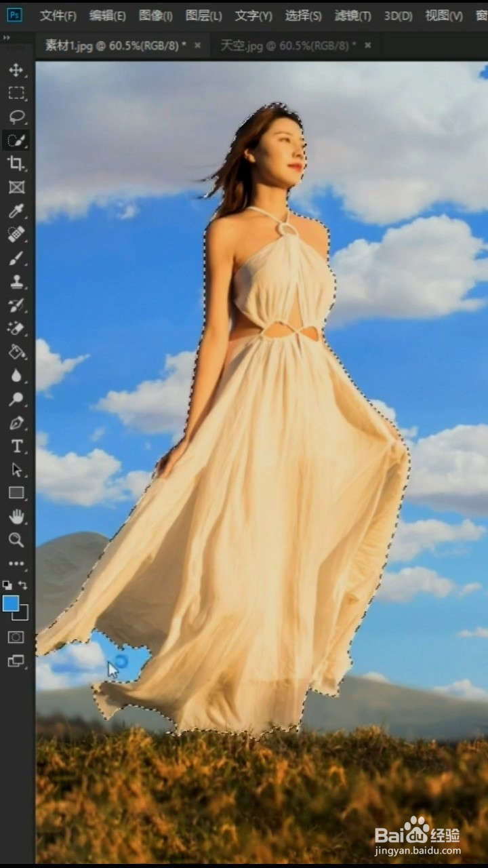Screen dimensions: 488x868
Task: Select the History Brush tool
Action: [16, 305]
